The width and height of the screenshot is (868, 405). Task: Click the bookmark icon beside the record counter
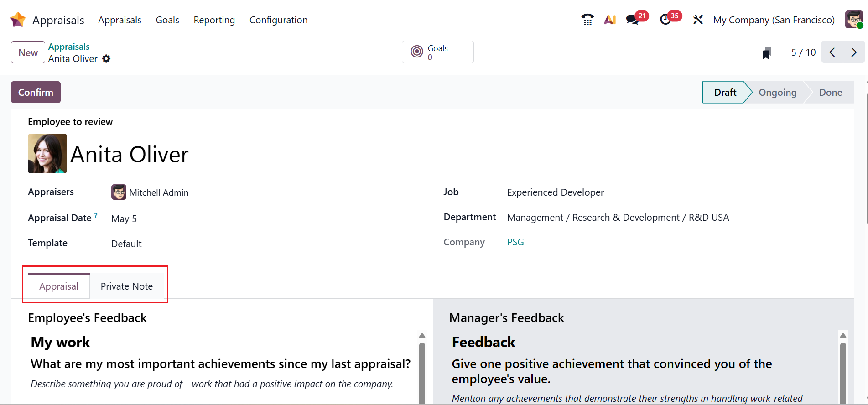(x=767, y=53)
